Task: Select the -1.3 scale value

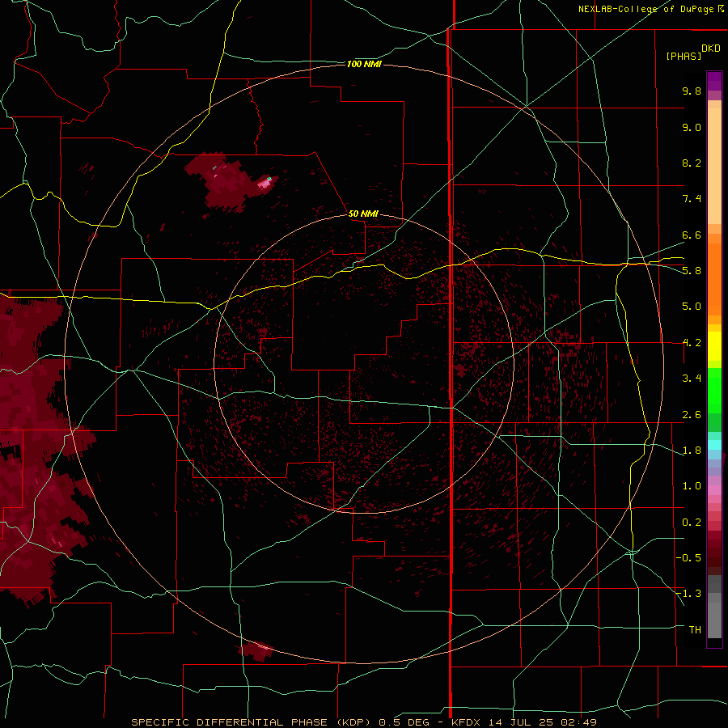Action: click(688, 594)
